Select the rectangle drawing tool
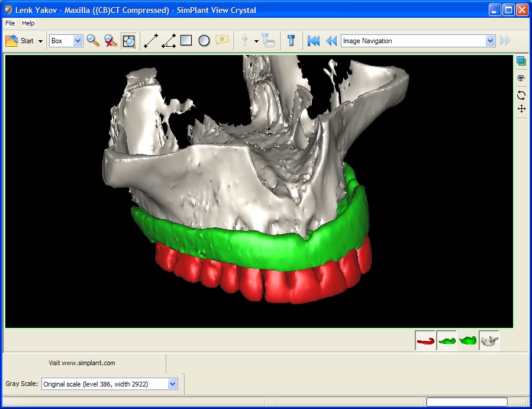Screen dimensions: 532x409 click(x=186, y=40)
